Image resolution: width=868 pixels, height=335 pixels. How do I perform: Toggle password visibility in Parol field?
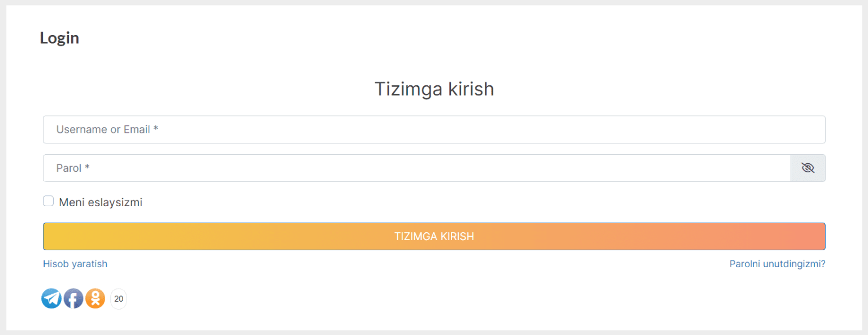(808, 168)
